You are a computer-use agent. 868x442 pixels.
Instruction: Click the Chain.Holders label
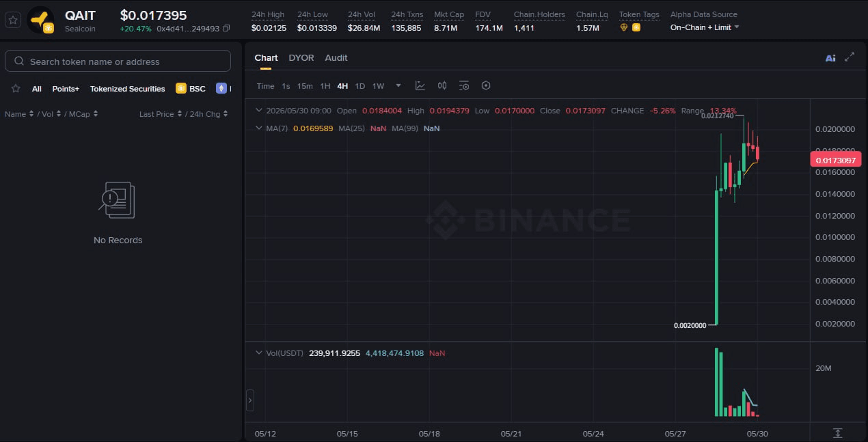tap(539, 14)
